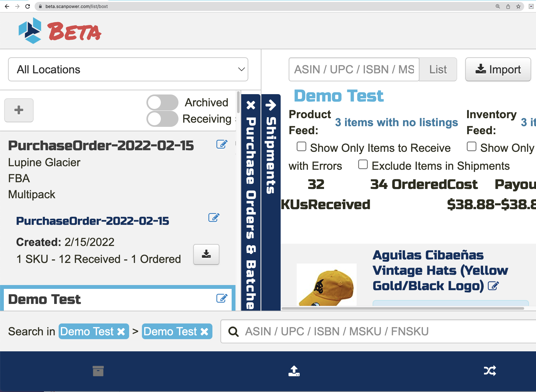This screenshot has width=536, height=392.
Task: Select the Demo Test purchase order
Action: [44, 299]
